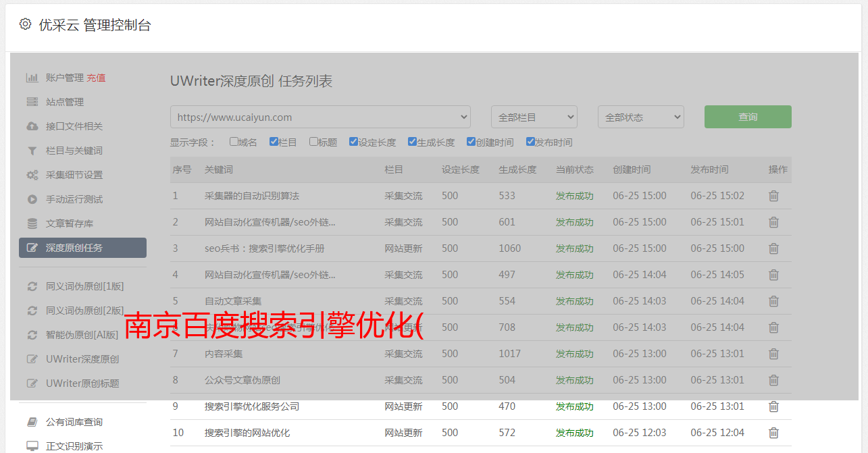The width and height of the screenshot is (868, 453).
Task: Click the cloud icon for 接口文件相关
Action: [x=32, y=126]
